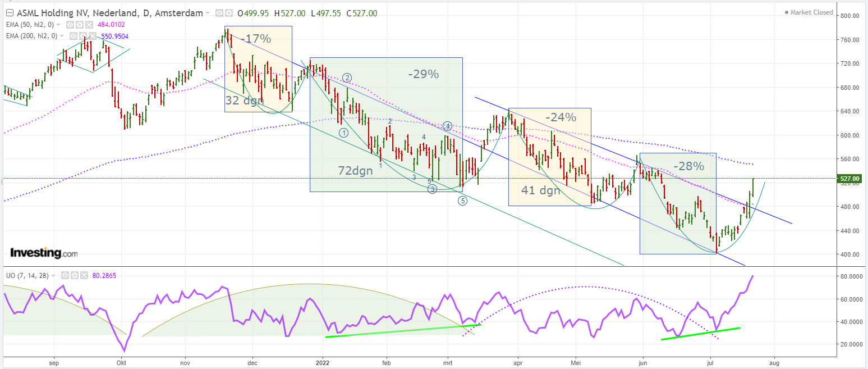Click the 800.00 price axis label
The image size is (868, 369).
[x=850, y=16]
